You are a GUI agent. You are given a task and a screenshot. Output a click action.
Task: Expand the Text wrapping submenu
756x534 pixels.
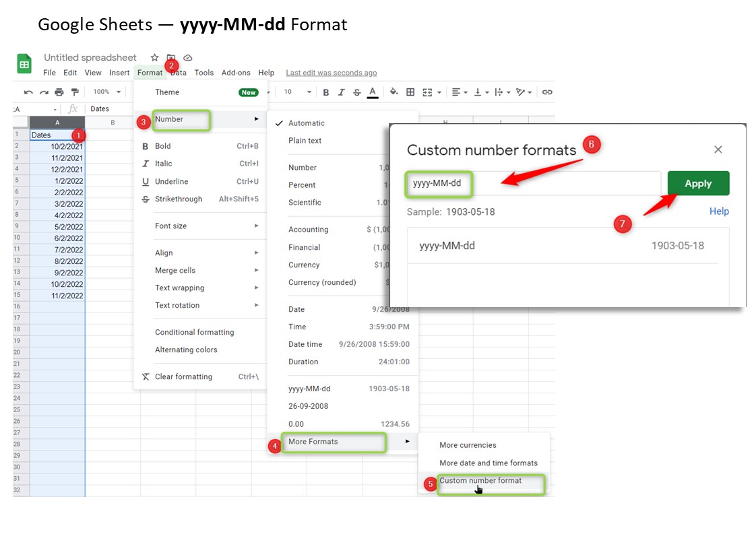(200, 288)
